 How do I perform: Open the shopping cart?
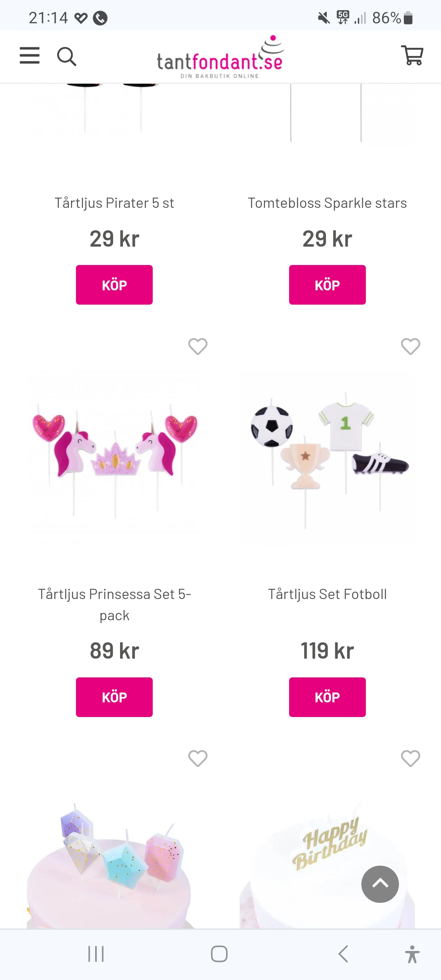point(412,56)
